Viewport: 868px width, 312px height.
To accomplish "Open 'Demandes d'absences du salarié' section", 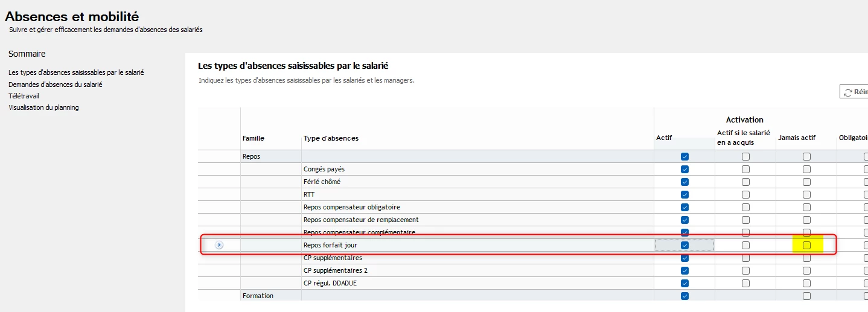I will point(55,84).
